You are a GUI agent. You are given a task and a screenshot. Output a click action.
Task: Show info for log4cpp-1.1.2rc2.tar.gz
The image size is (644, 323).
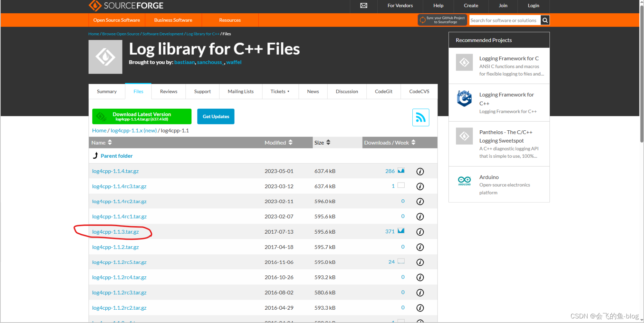[420, 308]
